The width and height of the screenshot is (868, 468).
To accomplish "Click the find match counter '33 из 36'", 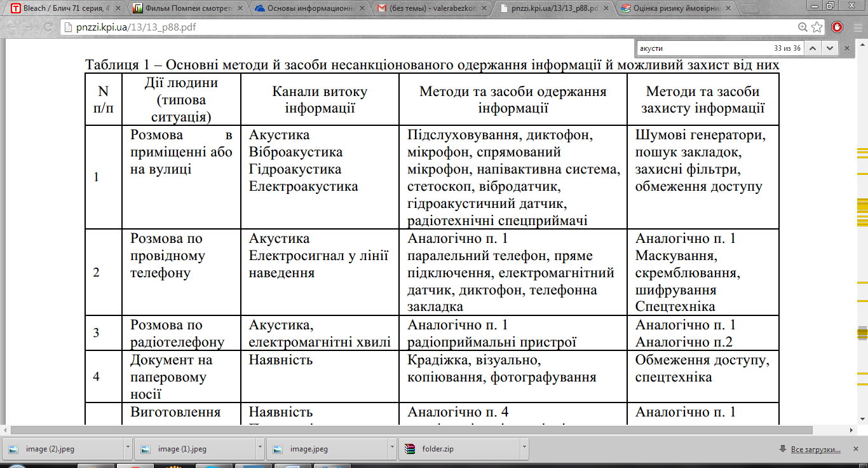I will click(787, 48).
